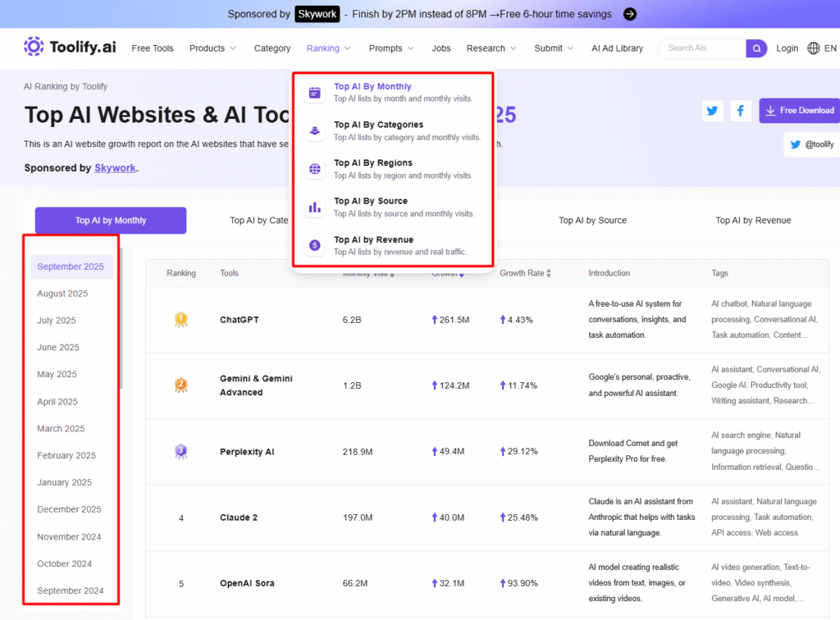
Task: Share via the Twitter icon button
Action: (712, 111)
